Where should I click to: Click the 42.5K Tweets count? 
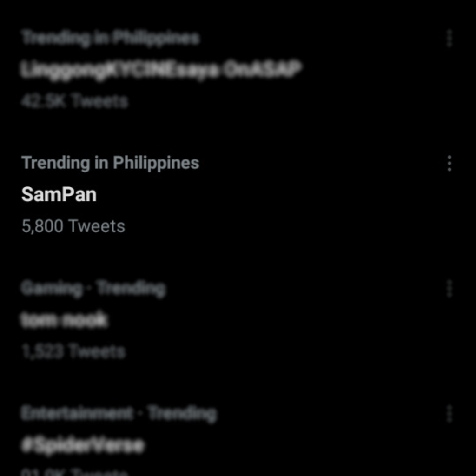pyautogui.click(x=74, y=101)
